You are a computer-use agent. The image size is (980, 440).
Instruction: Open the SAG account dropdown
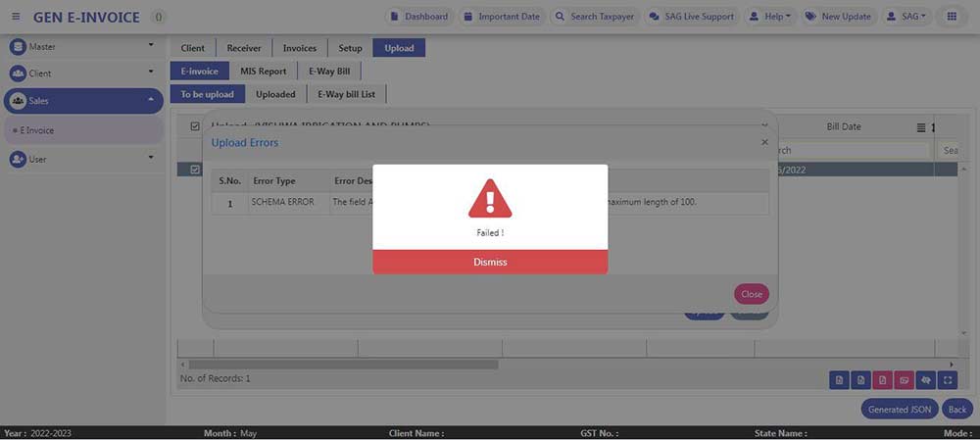905,17
